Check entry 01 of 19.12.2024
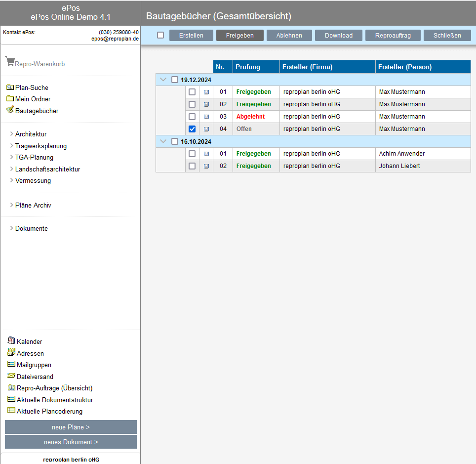Image resolution: width=476 pixels, height=464 pixels. [192, 92]
